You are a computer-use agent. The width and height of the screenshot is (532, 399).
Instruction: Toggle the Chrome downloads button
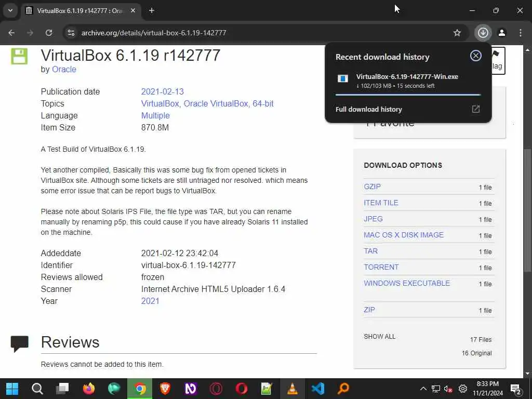click(x=483, y=33)
